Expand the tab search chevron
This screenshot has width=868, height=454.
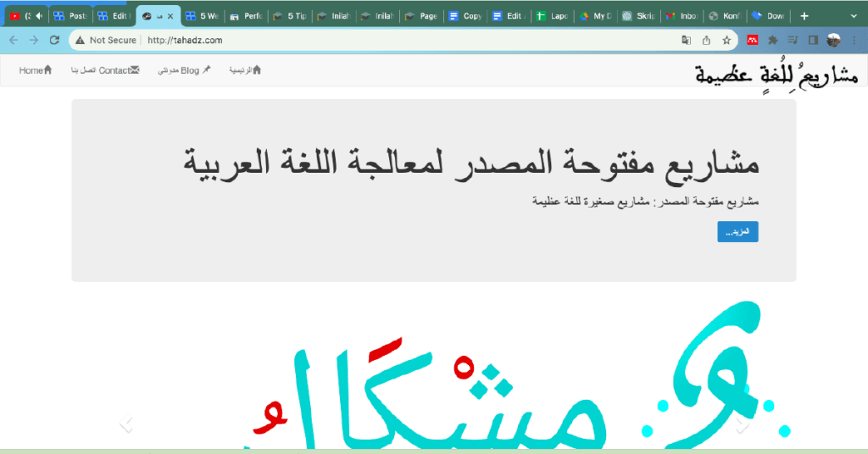pyautogui.click(x=853, y=16)
